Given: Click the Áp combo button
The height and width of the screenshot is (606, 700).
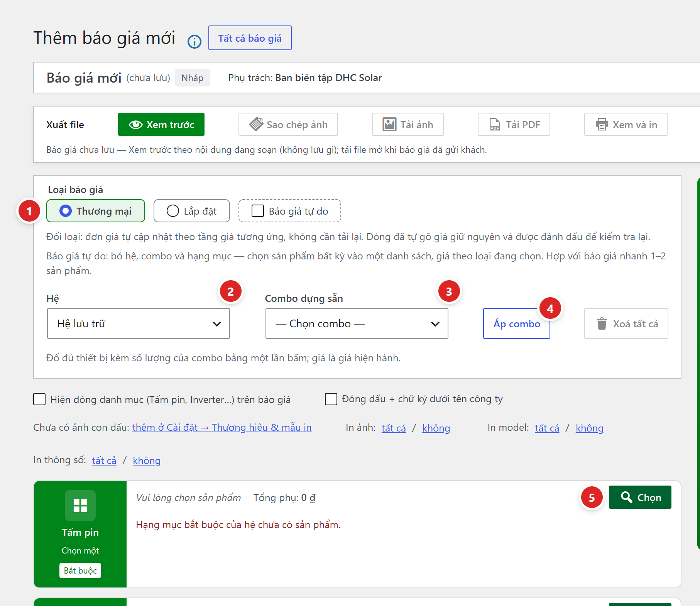Looking at the screenshot, I should coord(517,323).
